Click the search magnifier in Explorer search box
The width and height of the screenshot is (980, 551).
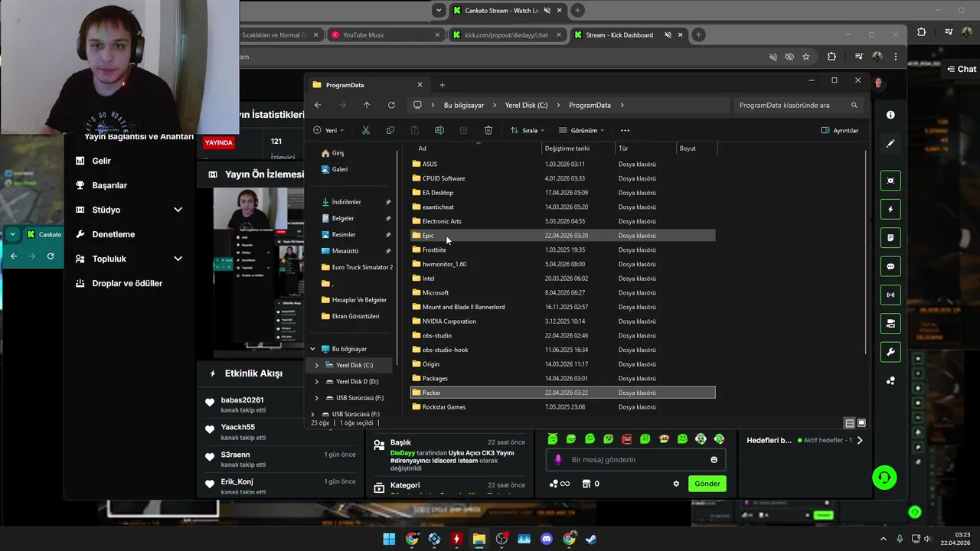click(854, 105)
